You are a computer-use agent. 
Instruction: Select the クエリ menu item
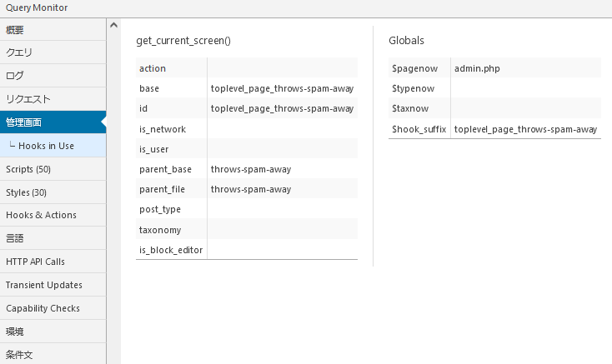(x=19, y=52)
